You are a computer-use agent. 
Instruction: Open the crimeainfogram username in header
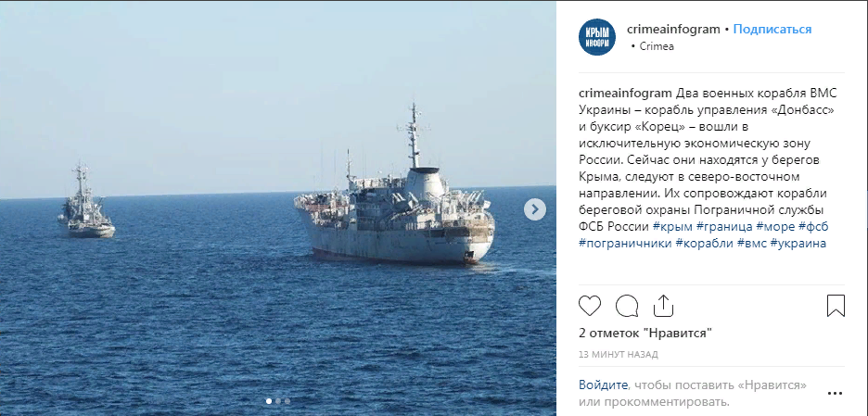(x=673, y=30)
